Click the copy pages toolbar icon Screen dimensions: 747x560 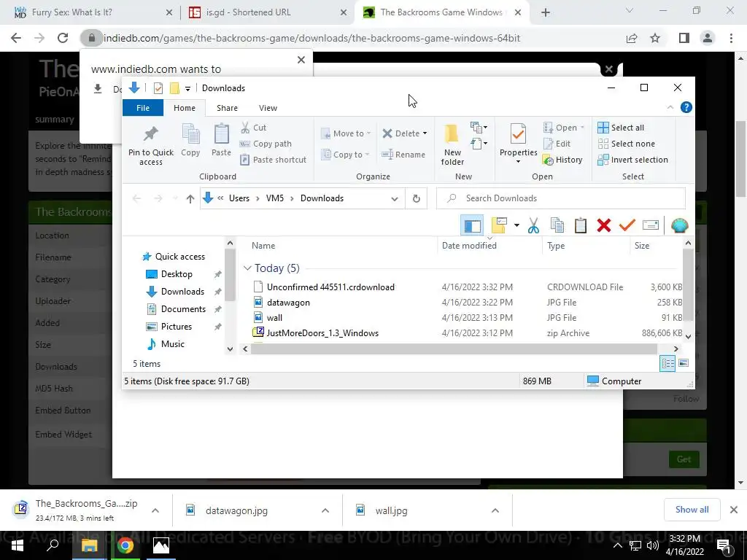(x=557, y=225)
